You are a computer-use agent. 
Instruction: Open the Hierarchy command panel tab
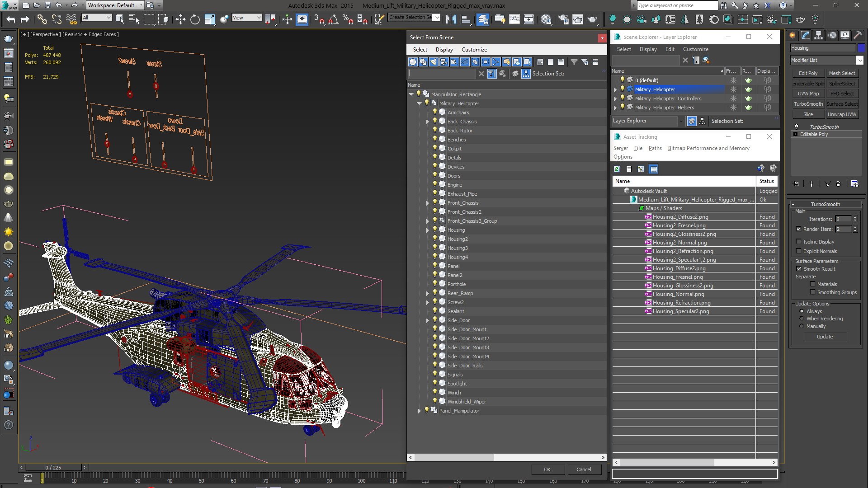pyautogui.click(x=818, y=35)
